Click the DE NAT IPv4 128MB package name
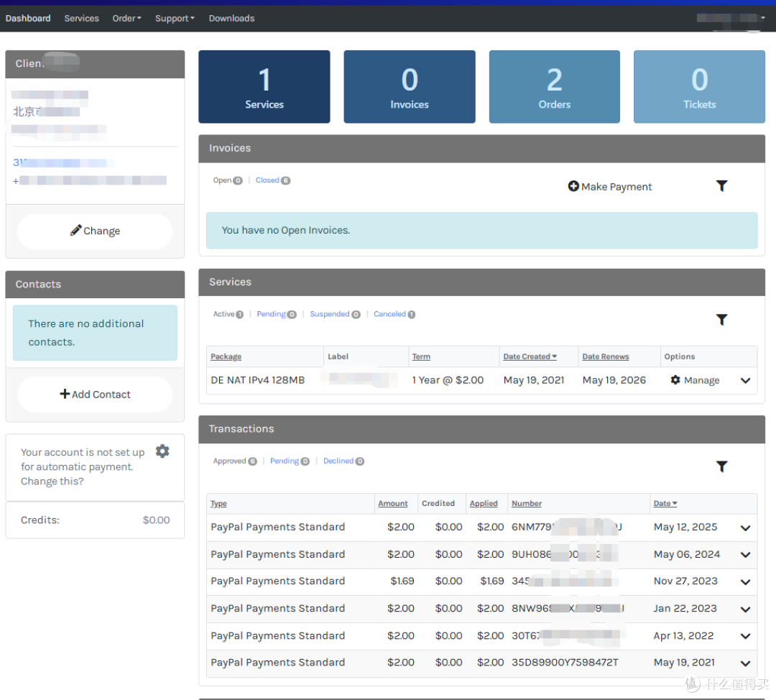 (258, 380)
